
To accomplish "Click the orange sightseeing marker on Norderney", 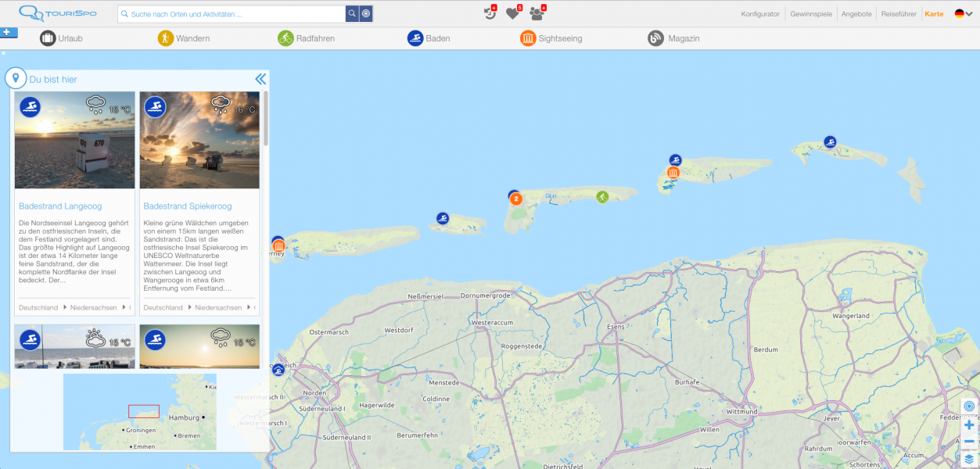I will coord(278,246).
